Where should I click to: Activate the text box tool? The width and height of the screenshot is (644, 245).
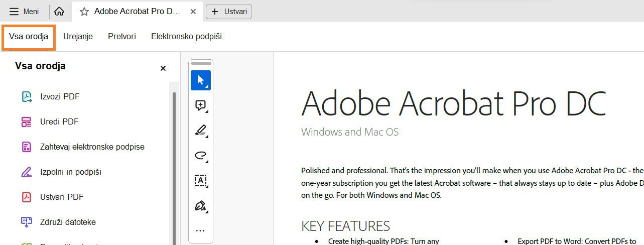(200, 181)
